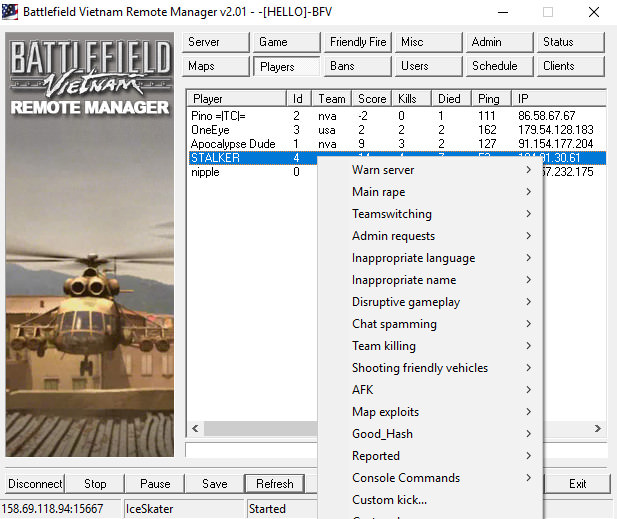
Task: Click the Pause button
Action: click(x=155, y=484)
